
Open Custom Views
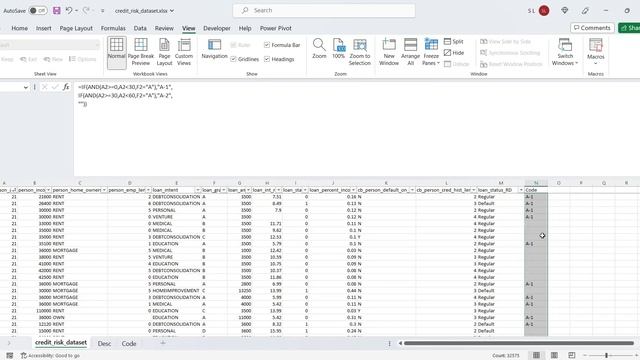[x=184, y=52]
